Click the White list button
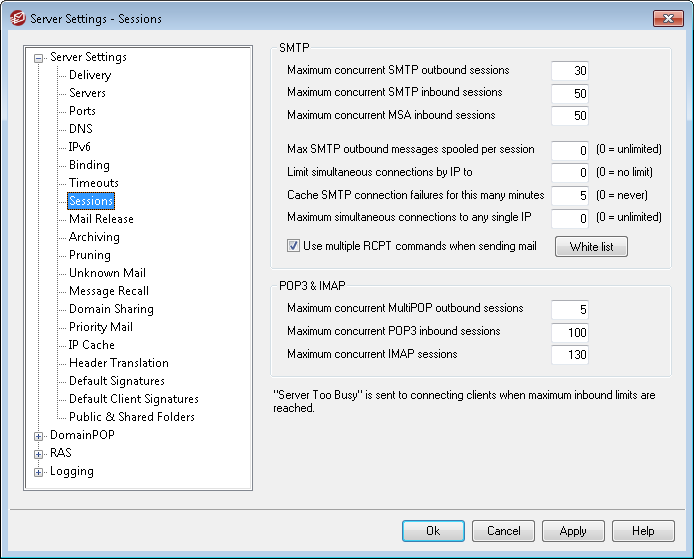Image resolution: width=694 pixels, height=559 pixels. tap(591, 247)
